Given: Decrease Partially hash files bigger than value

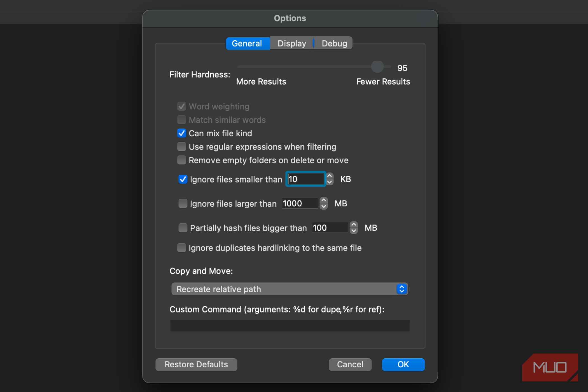Looking at the screenshot, I should click(354, 231).
